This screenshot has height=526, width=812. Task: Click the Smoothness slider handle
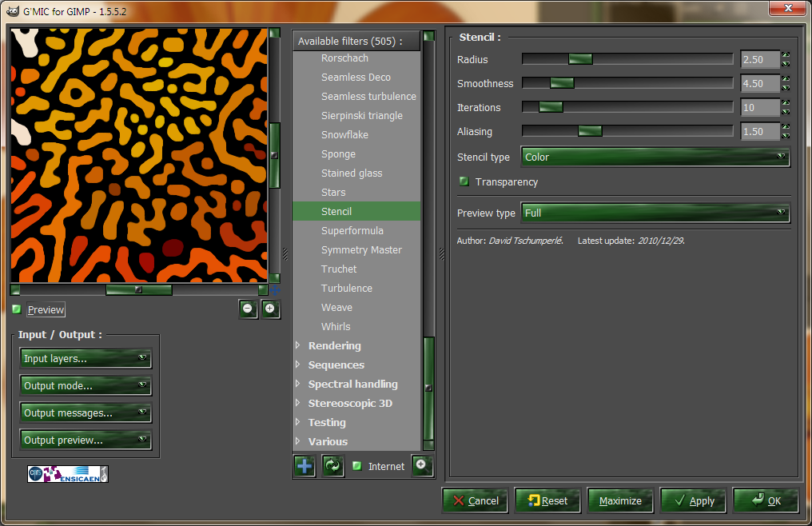click(562, 83)
